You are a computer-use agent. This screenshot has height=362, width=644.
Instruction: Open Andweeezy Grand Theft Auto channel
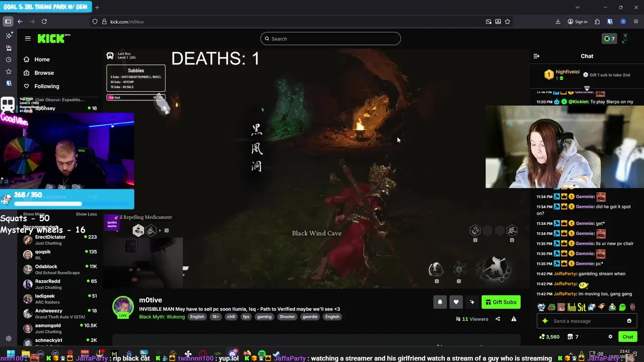point(60,313)
